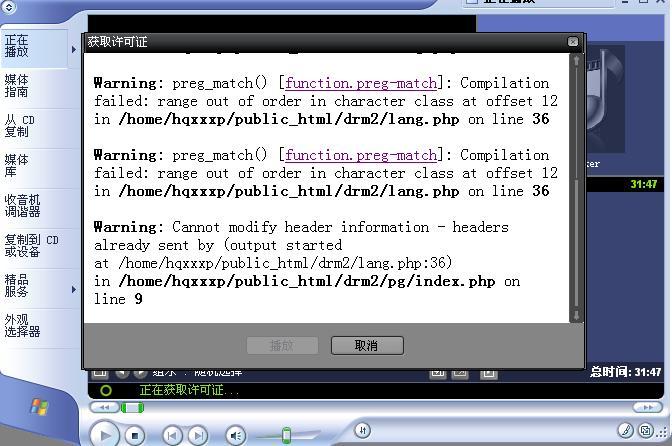The image size is (672, 446).
Task: Click the dialog scrollbar's down arrow
Action: click(x=576, y=316)
